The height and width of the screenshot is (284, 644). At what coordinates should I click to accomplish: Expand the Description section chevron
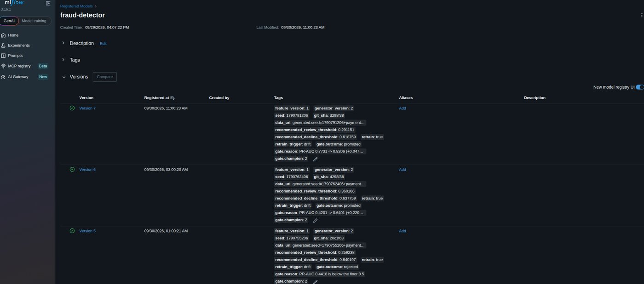tap(63, 43)
